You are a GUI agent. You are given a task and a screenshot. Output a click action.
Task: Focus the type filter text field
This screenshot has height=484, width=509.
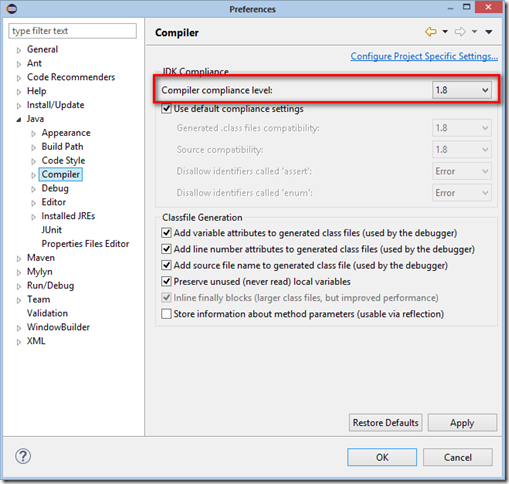click(x=72, y=31)
